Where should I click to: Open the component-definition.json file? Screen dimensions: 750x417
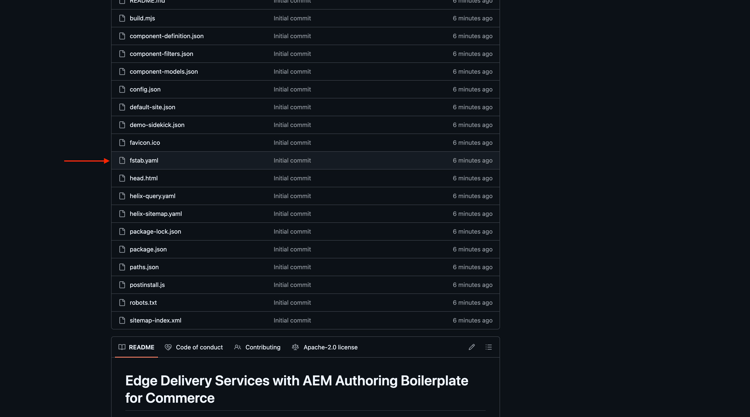[x=166, y=36]
